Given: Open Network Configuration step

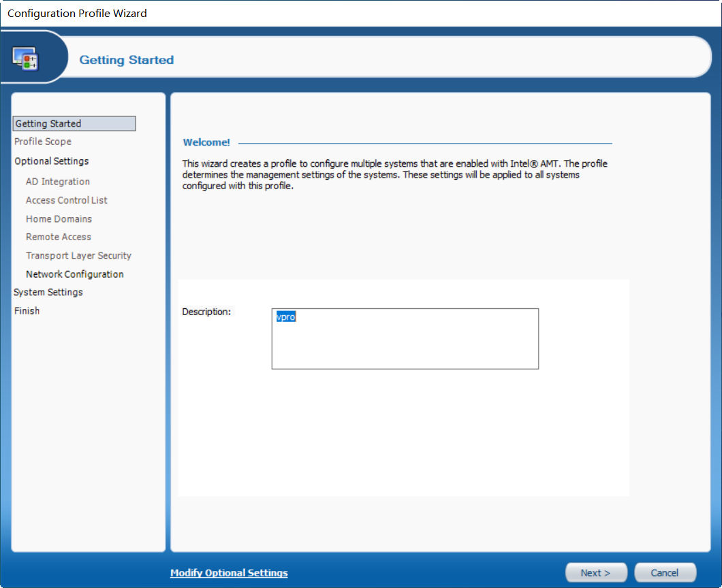Looking at the screenshot, I should pos(75,274).
